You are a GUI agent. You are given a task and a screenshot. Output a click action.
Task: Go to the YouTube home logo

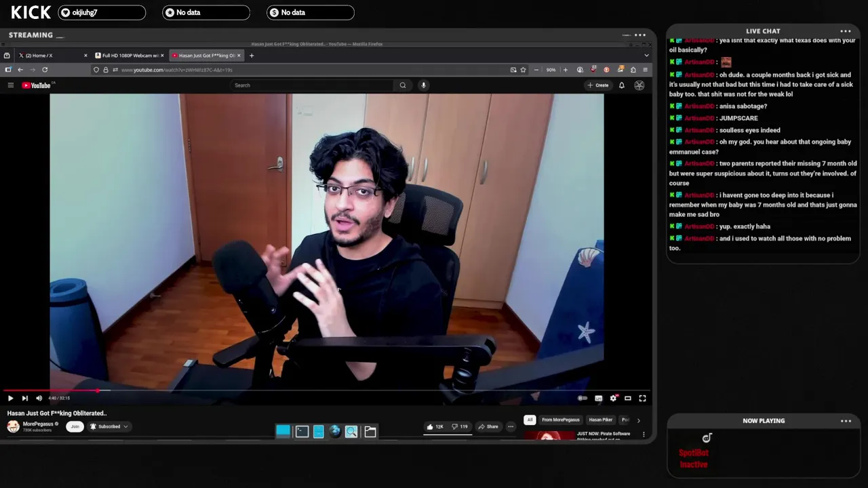[x=37, y=85]
